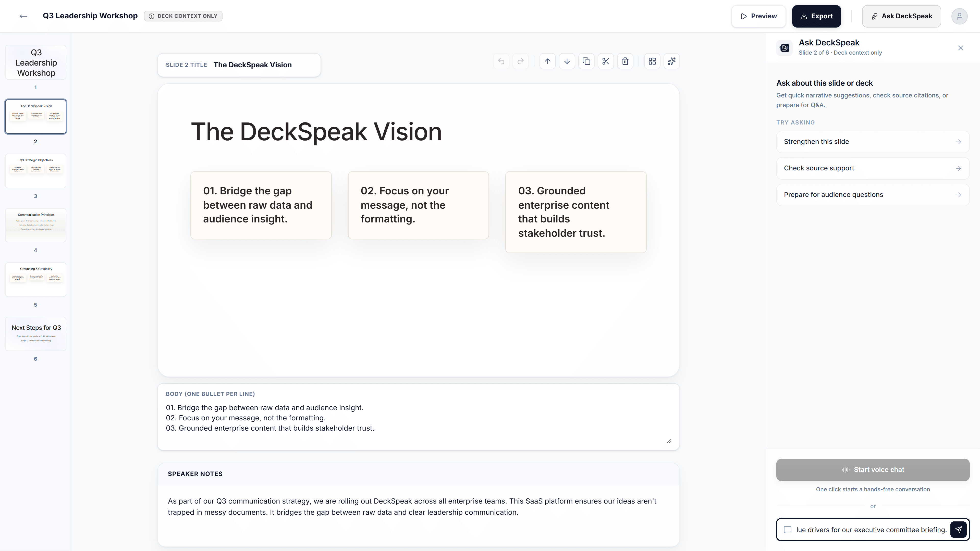Select slide 1 thumbnail Q3 Leadership Workshop
The image size is (980, 551).
(36, 62)
